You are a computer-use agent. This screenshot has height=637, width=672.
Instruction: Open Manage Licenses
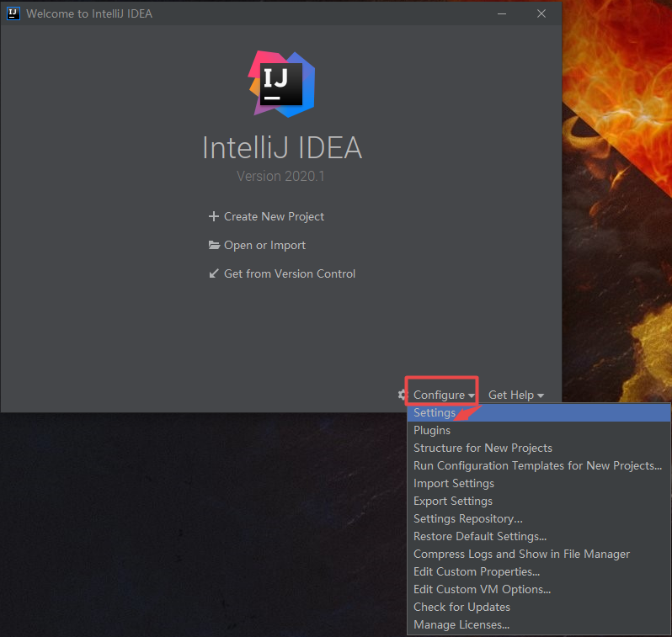539,624
